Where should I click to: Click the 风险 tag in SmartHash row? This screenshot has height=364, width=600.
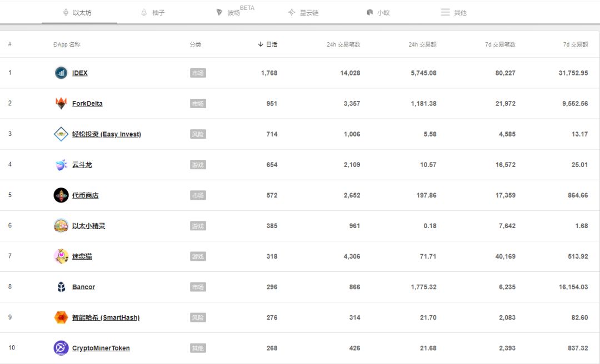click(x=198, y=318)
